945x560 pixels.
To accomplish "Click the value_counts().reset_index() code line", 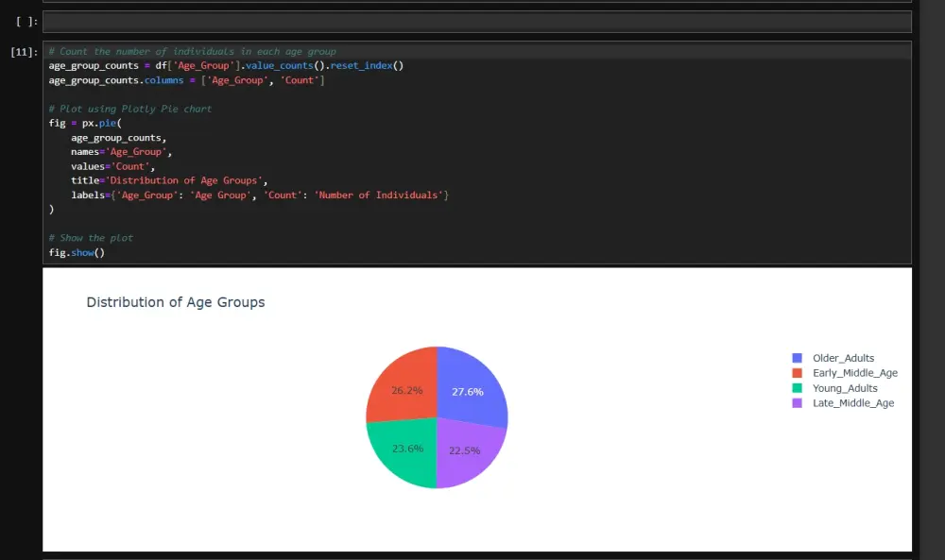I will (226, 66).
